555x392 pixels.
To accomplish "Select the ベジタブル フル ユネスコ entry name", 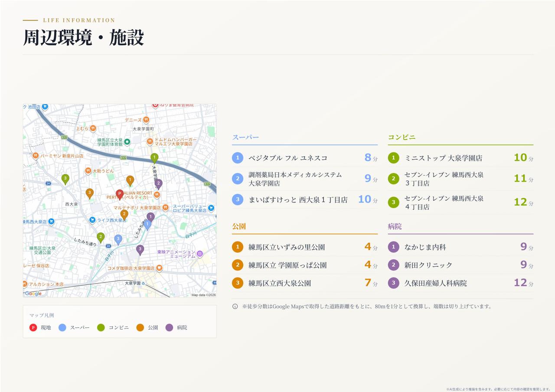I will (x=288, y=158).
